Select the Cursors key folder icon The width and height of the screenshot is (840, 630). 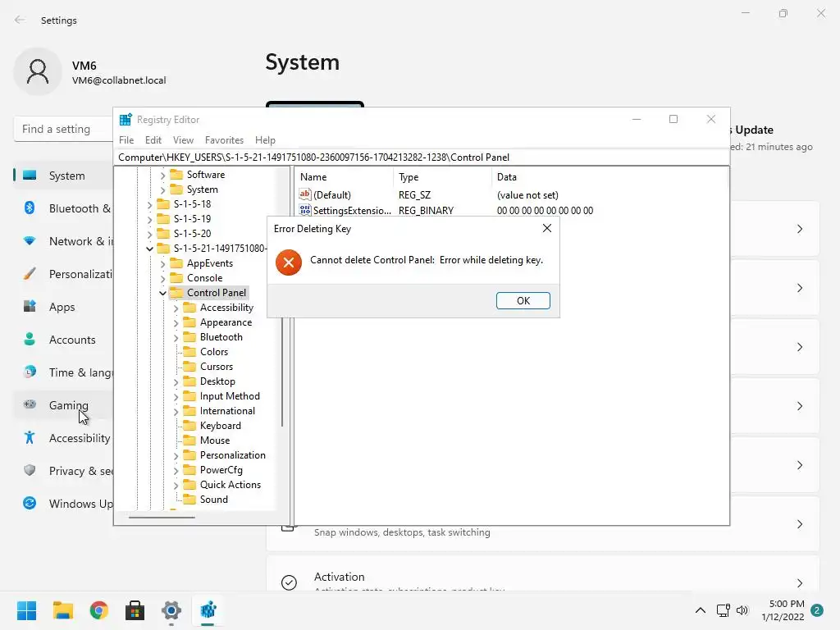point(189,367)
